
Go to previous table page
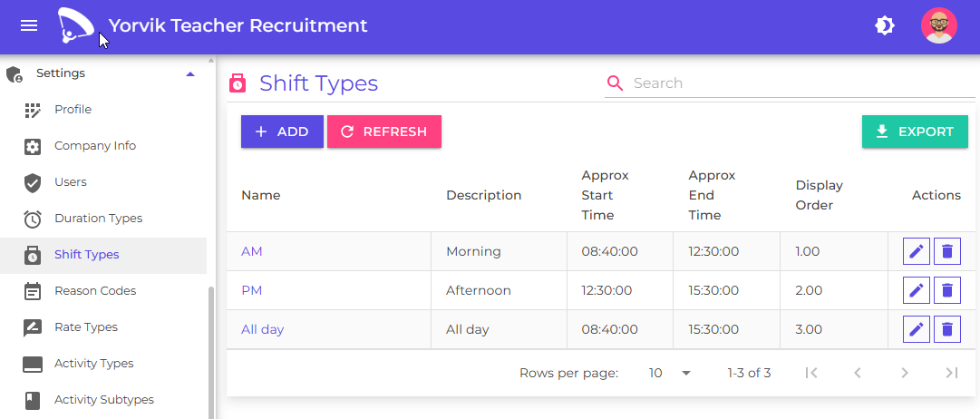click(x=858, y=374)
